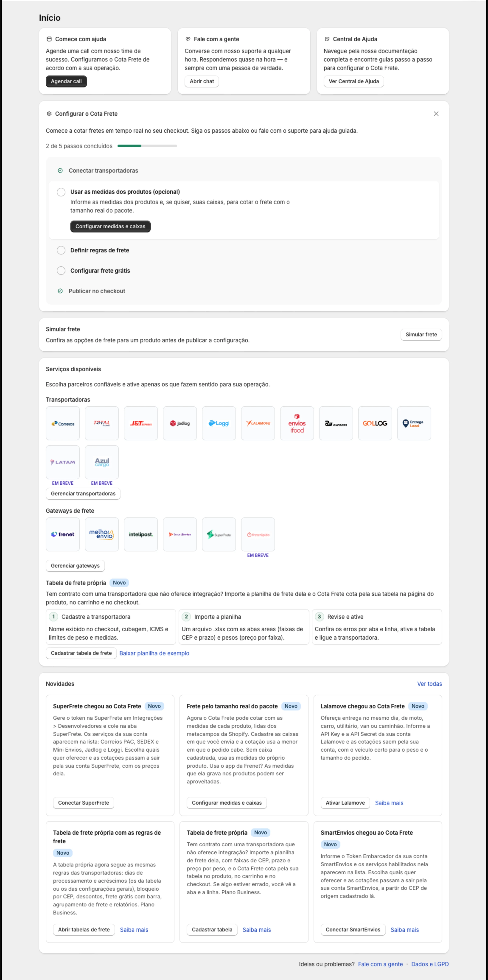
Task: Open the support chat with Abrir chat
Action: pyautogui.click(x=202, y=81)
